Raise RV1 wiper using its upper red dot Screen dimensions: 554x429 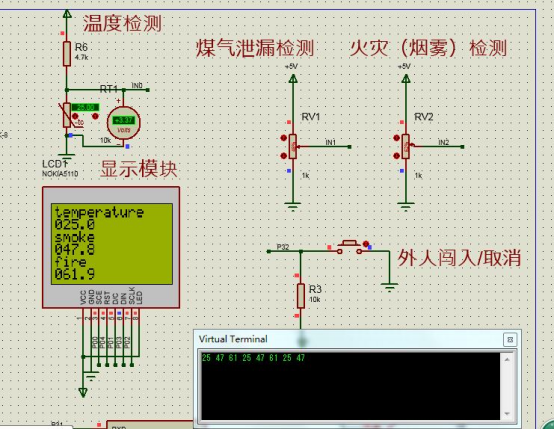[x=283, y=138]
